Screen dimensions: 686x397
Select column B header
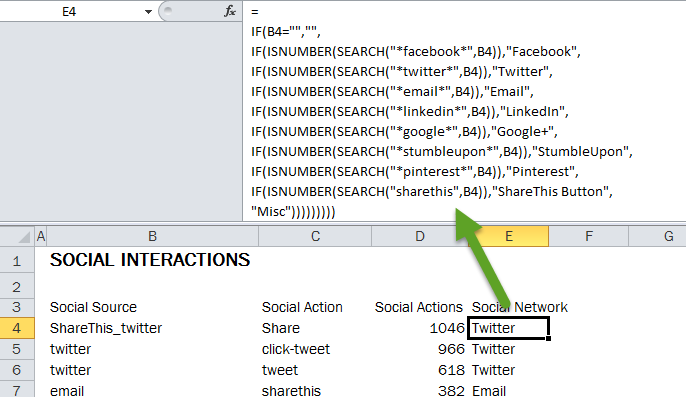pos(152,236)
